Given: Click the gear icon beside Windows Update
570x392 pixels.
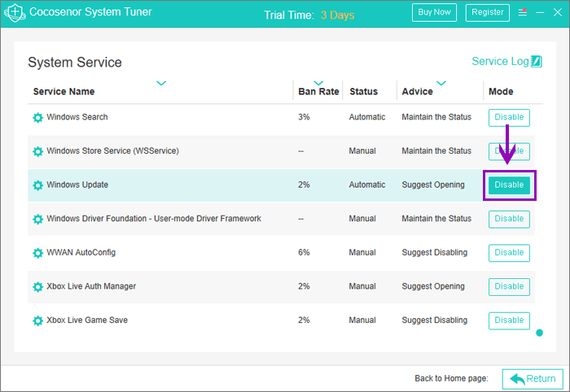Looking at the screenshot, I should click(37, 185).
